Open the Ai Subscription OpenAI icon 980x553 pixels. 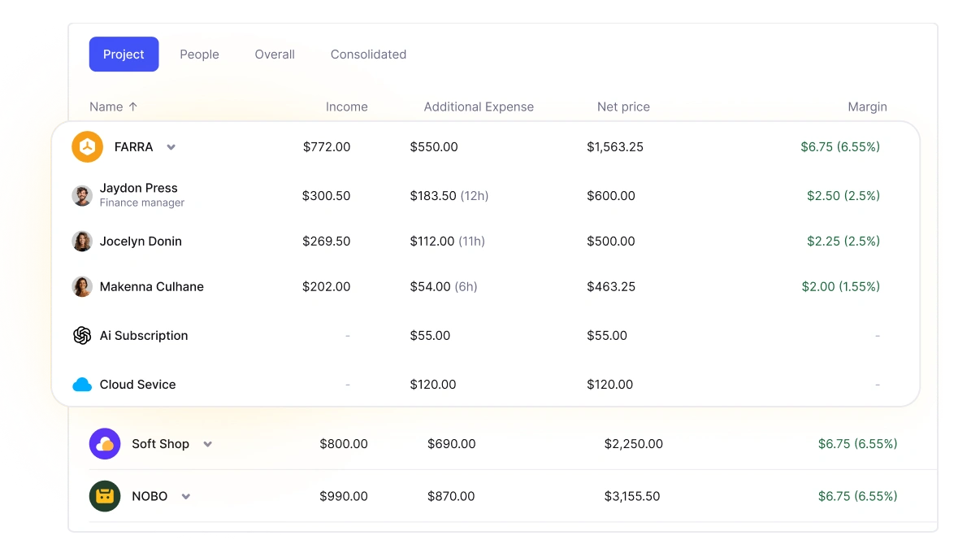82,336
